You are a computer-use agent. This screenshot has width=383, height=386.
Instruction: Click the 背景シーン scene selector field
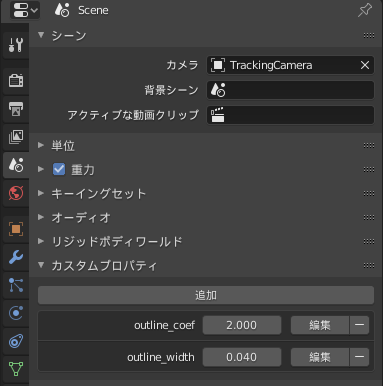pyautogui.click(x=290, y=90)
